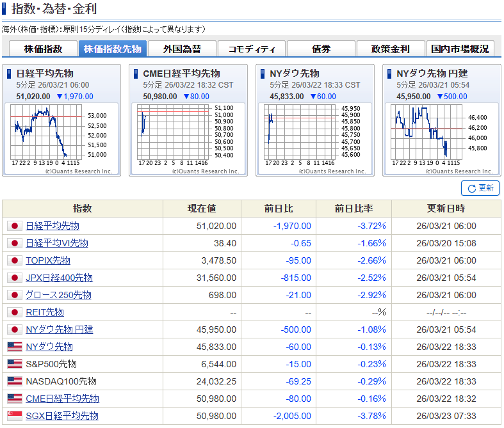The width and height of the screenshot is (504, 428).
Task: Click the 前日比 column header
Action: 279,209
